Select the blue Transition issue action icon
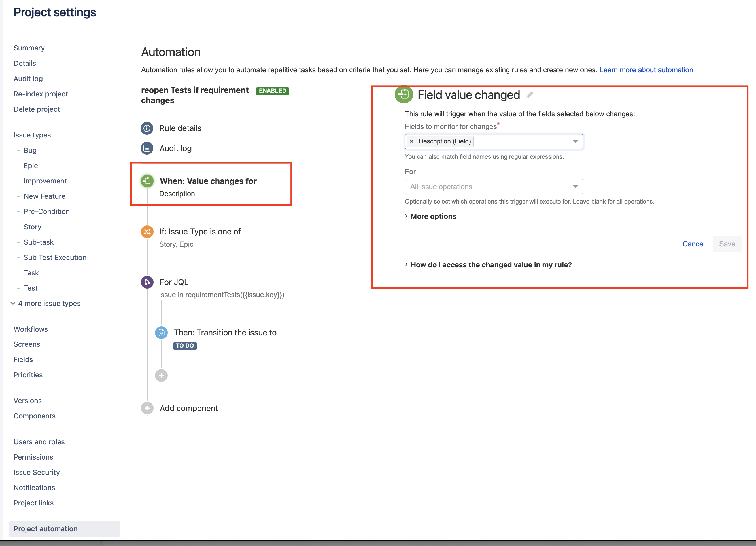 161,333
